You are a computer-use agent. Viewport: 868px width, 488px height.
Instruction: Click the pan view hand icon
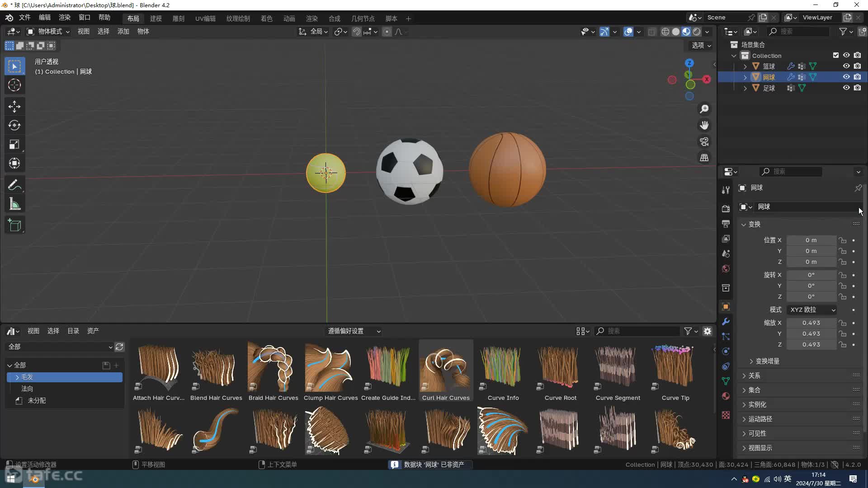pos(704,126)
